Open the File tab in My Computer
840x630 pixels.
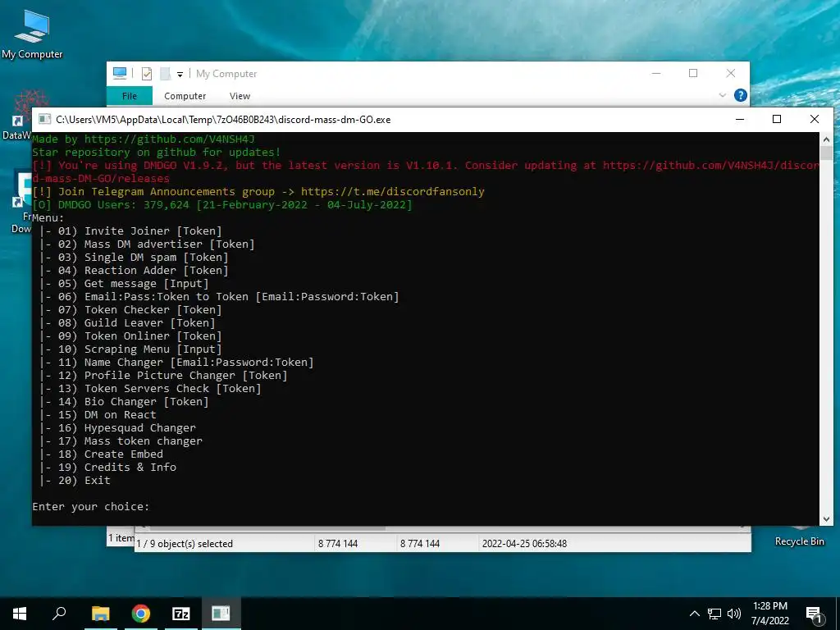click(130, 96)
